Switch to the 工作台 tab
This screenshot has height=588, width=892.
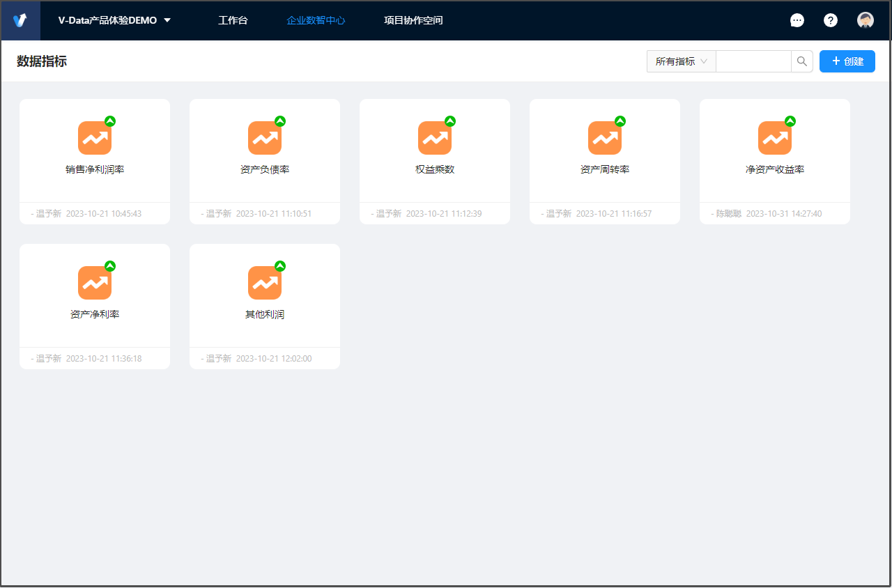pos(233,20)
